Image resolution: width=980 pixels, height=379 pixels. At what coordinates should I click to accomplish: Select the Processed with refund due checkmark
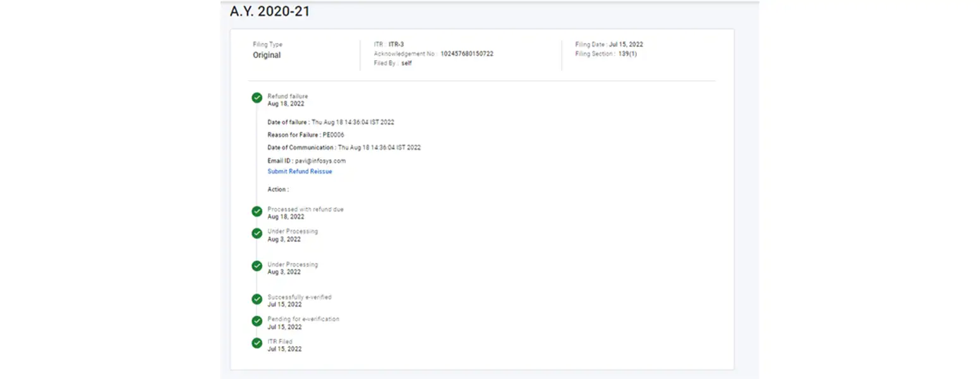257,212
